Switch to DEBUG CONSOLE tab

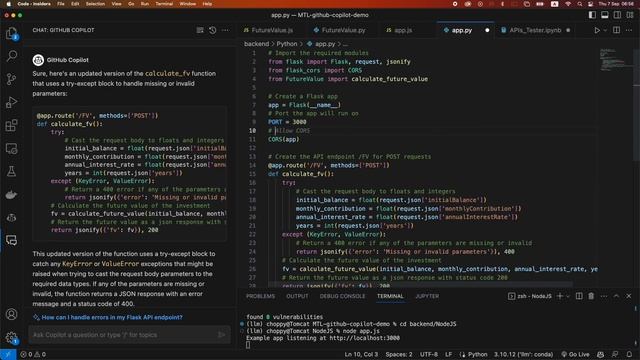[342, 296]
